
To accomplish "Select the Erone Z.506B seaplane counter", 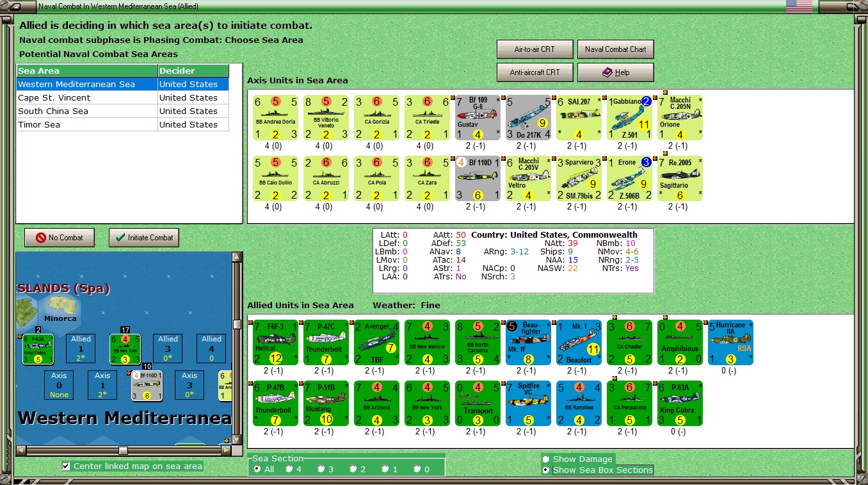I will tap(629, 179).
